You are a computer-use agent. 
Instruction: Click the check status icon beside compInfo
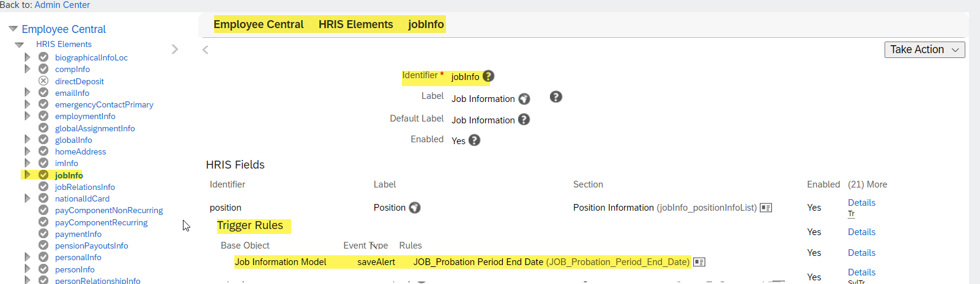click(x=43, y=69)
